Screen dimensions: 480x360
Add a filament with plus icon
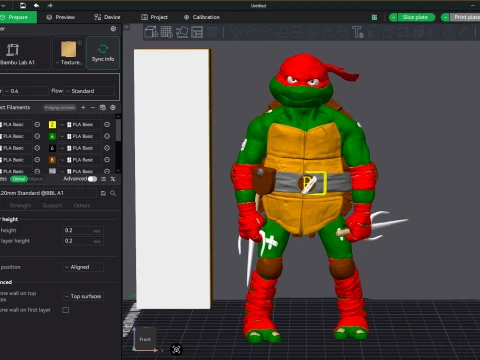coord(83,107)
